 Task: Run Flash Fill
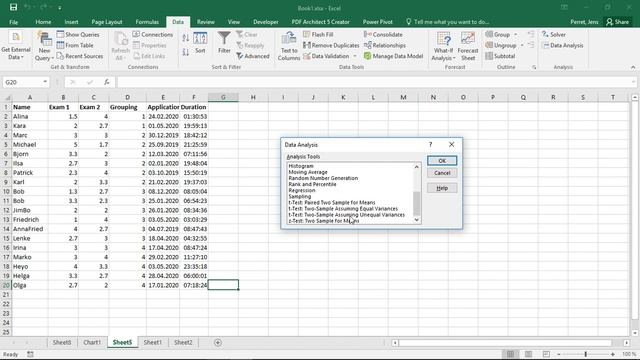tap(318, 35)
